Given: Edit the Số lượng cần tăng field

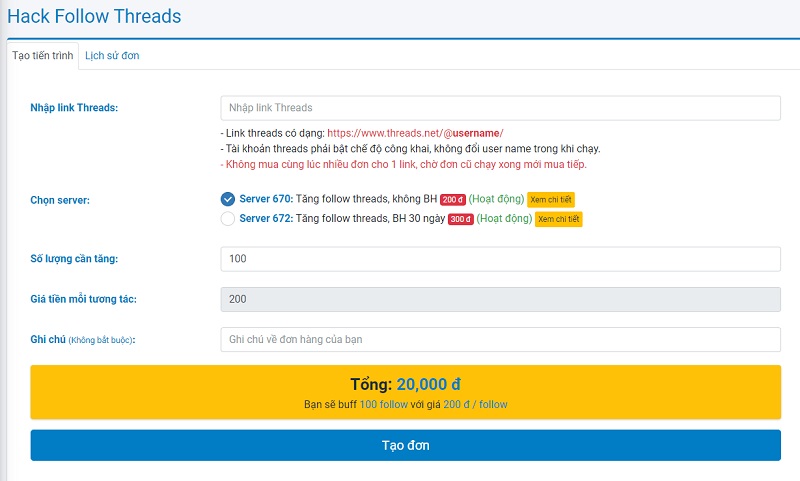Looking at the screenshot, I should 500,259.
